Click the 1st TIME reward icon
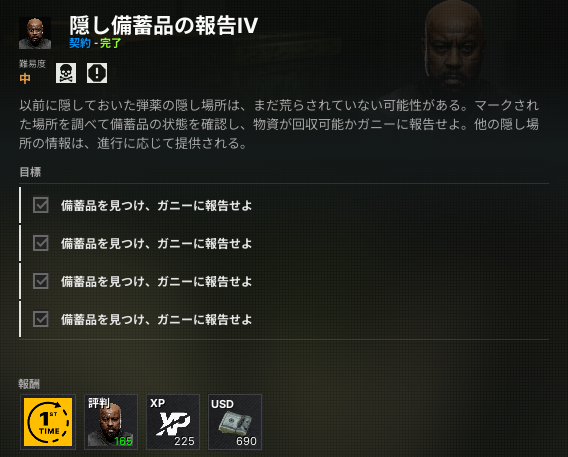568x457 pixels. click(48, 422)
